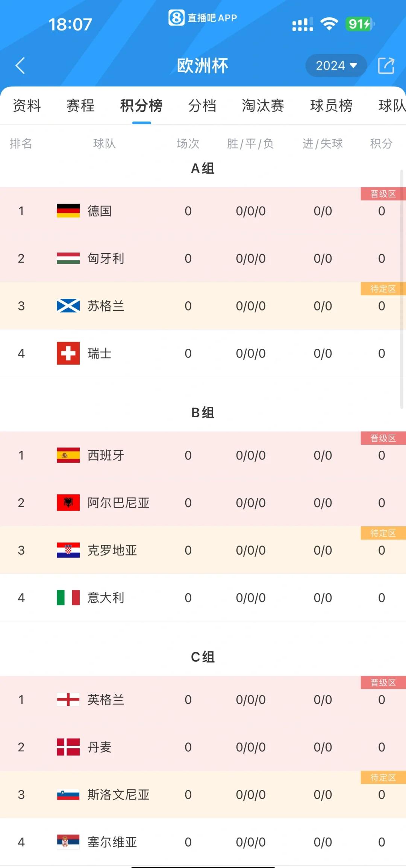Tap the 直播吧 APP logo icon
The height and width of the screenshot is (868, 406).
(176, 18)
